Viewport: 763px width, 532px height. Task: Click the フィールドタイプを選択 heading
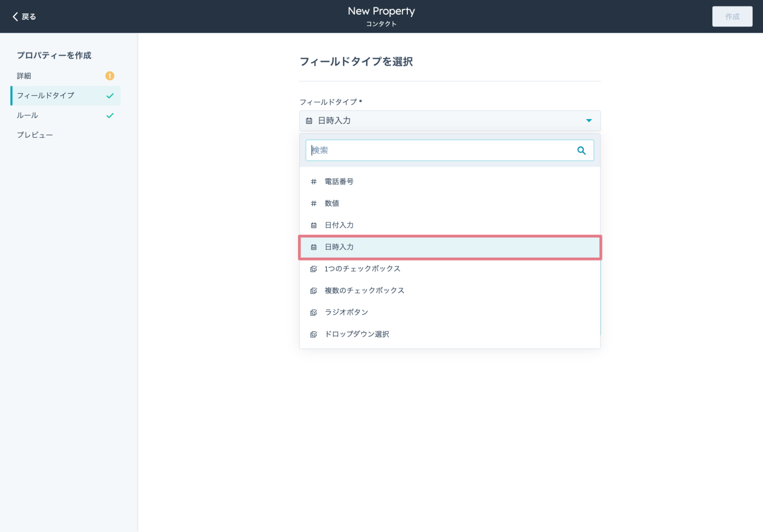[x=356, y=61]
